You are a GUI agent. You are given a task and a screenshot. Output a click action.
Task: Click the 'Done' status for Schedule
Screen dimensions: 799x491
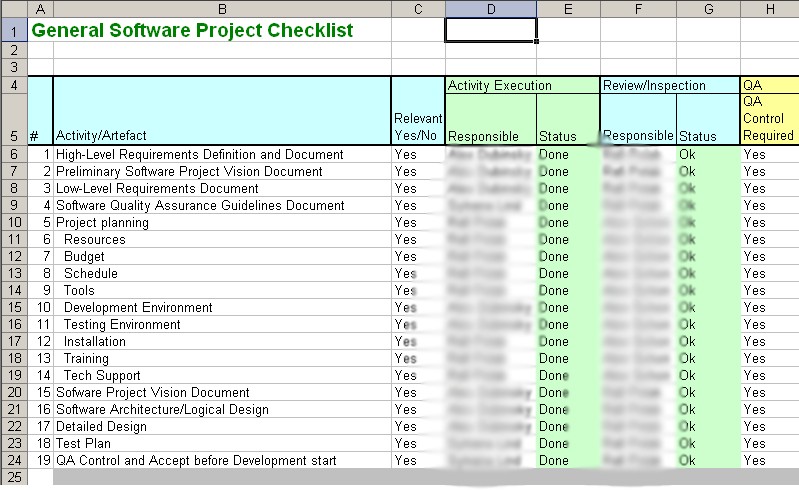(x=568, y=274)
